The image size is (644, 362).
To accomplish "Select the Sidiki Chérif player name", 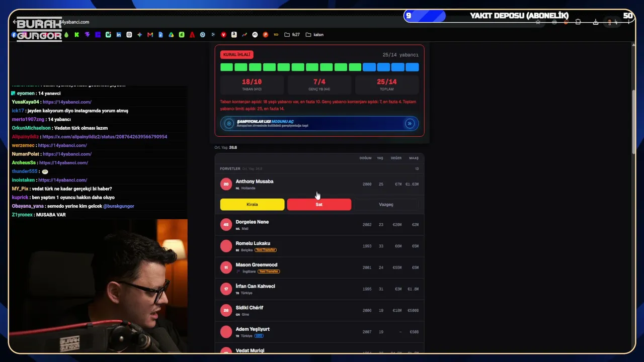I will pos(250,308).
